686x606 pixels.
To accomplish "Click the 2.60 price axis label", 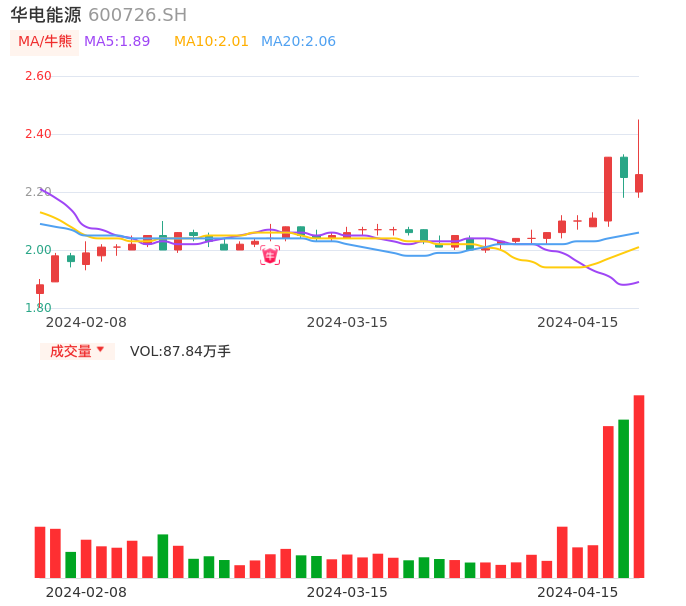I will click(x=38, y=76).
